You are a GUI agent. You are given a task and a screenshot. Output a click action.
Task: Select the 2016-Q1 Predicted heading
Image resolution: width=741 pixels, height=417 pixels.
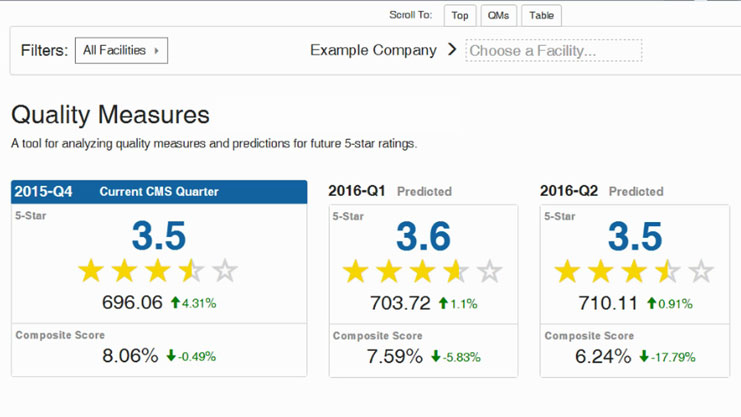(x=390, y=191)
